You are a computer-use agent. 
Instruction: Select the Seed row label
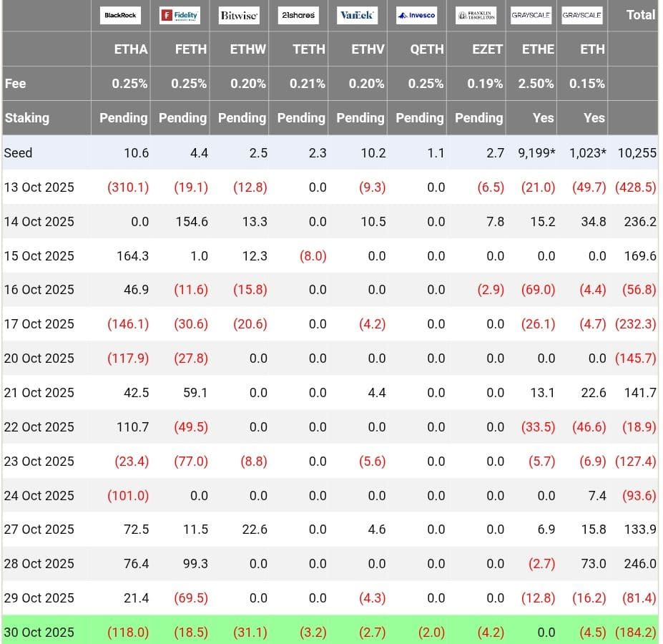18,152
